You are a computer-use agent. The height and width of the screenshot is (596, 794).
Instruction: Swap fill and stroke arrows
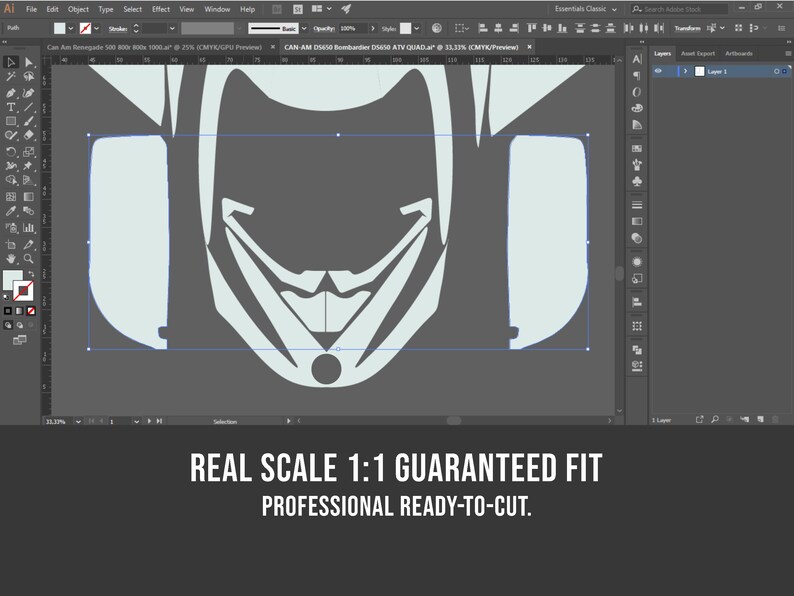[31, 273]
